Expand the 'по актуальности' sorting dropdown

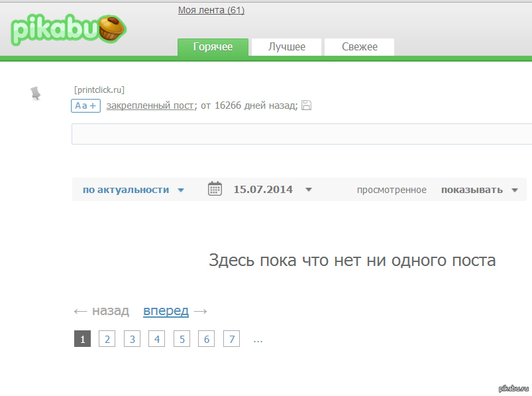point(133,190)
